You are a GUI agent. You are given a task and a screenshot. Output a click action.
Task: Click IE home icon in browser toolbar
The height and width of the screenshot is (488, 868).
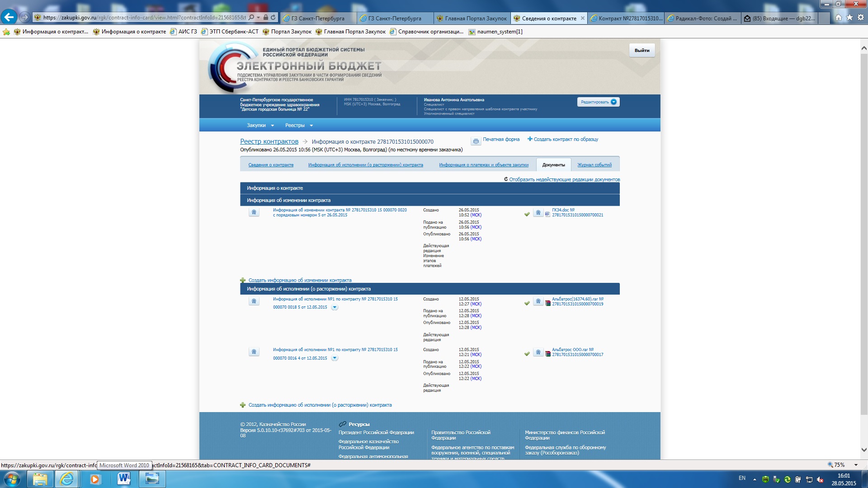click(839, 18)
